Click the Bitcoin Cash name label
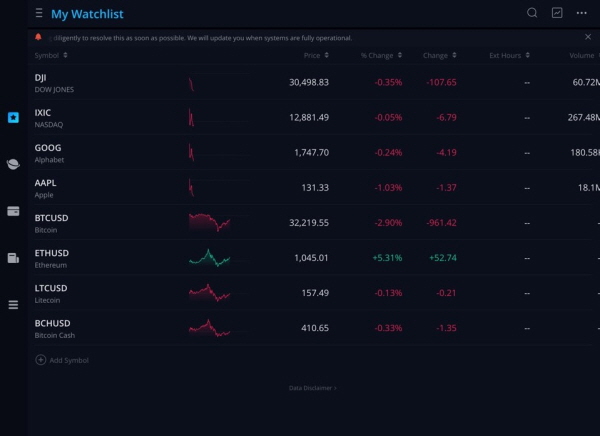 pos(55,335)
